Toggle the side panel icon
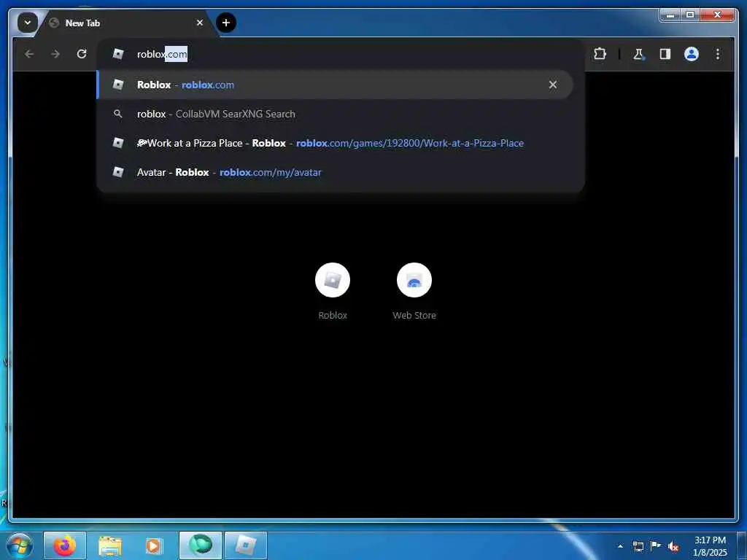747x560 pixels. [x=665, y=54]
